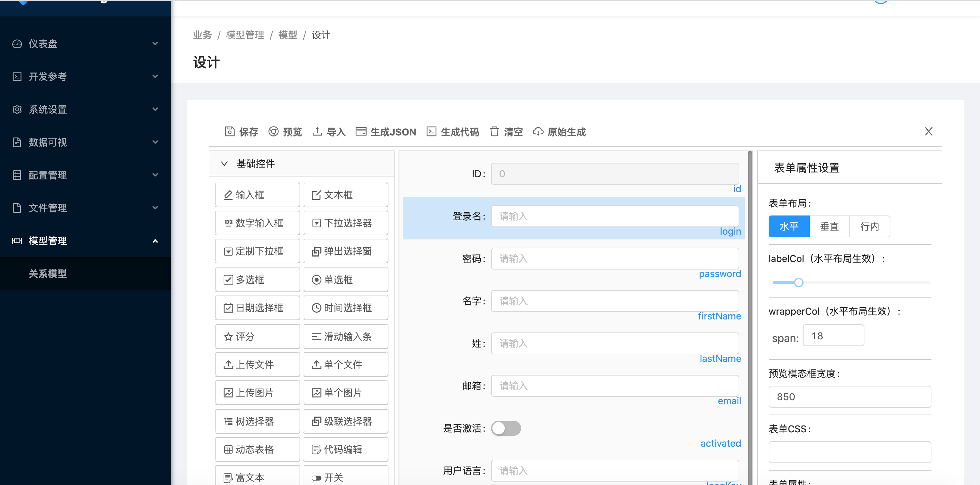980x485 pixels.
Task: Click the 动态表格 table icon
Action: (x=228, y=449)
